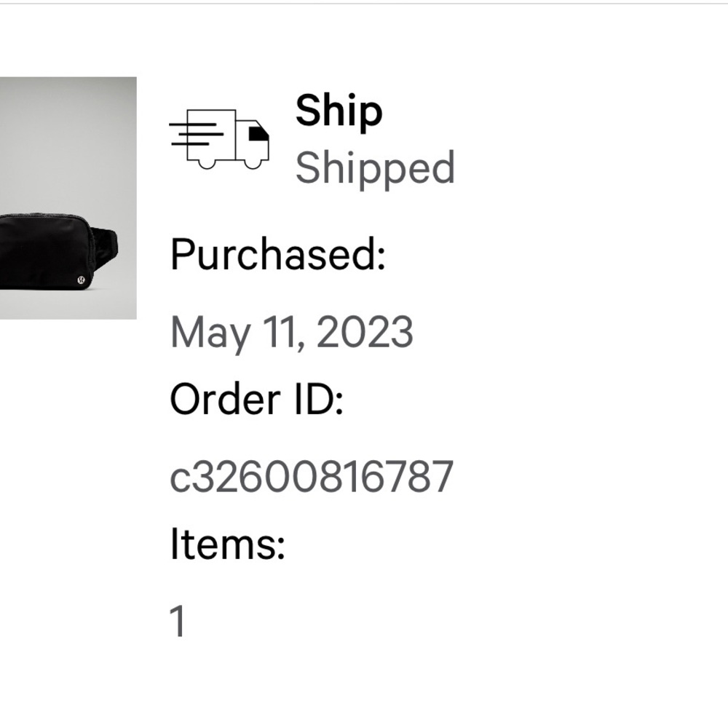The image size is (728, 728).
Task: Select the bold Ship heading
Action: pos(339,111)
